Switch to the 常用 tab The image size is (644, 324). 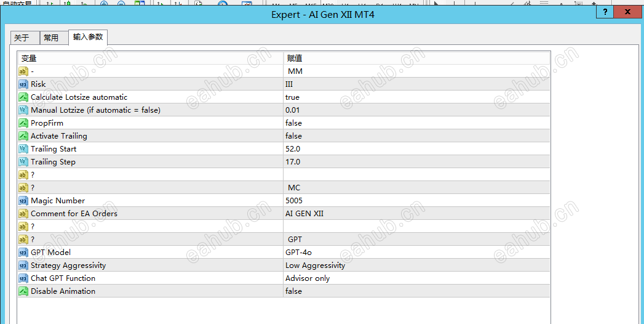pos(54,38)
